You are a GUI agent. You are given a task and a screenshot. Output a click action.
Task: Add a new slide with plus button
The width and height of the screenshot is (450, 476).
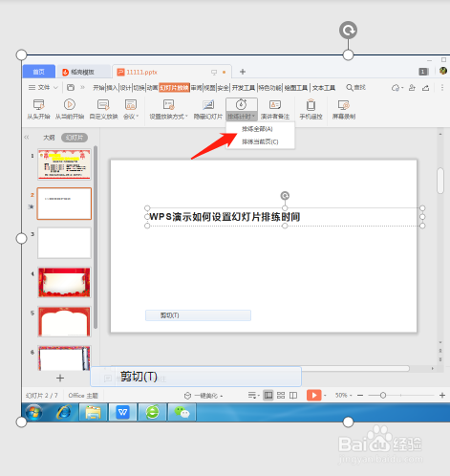click(x=60, y=378)
